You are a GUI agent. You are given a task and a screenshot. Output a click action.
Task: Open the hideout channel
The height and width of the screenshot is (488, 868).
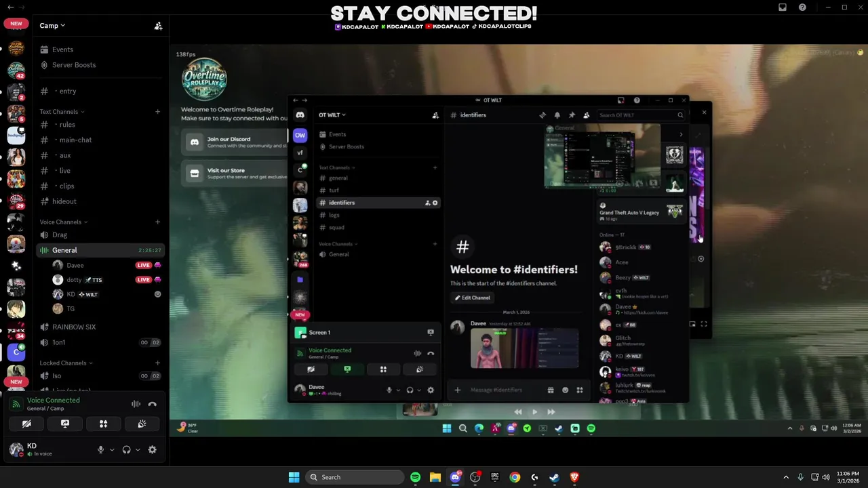(x=100, y=201)
